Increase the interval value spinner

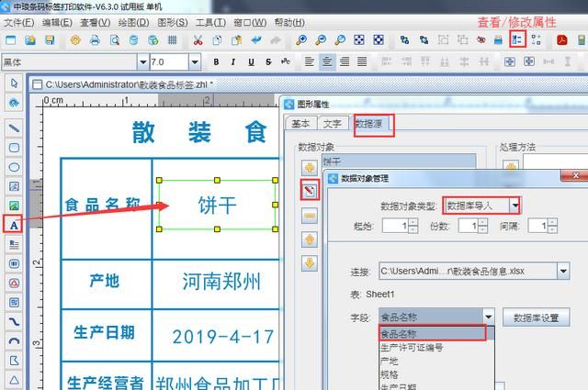(x=552, y=223)
